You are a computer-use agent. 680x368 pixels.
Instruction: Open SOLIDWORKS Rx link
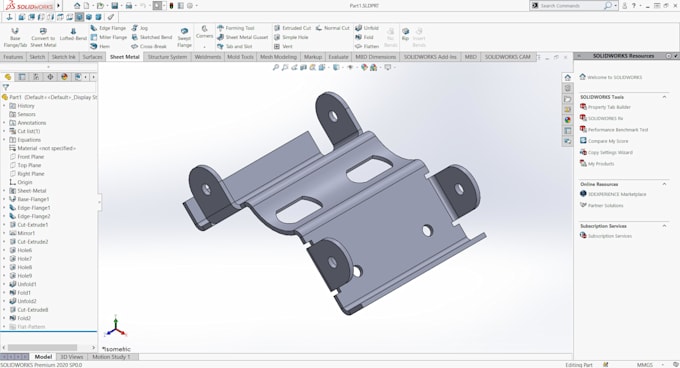click(x=605, y=118)
